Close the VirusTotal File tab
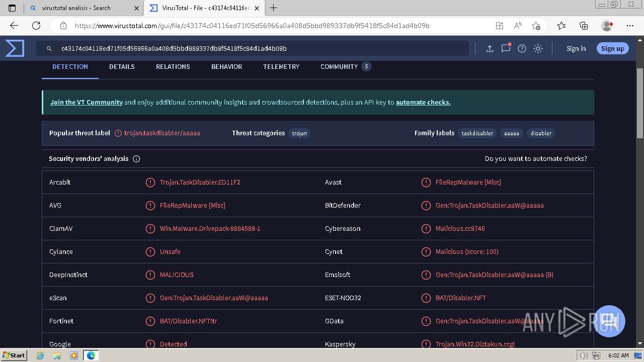 tap(257, 8)
